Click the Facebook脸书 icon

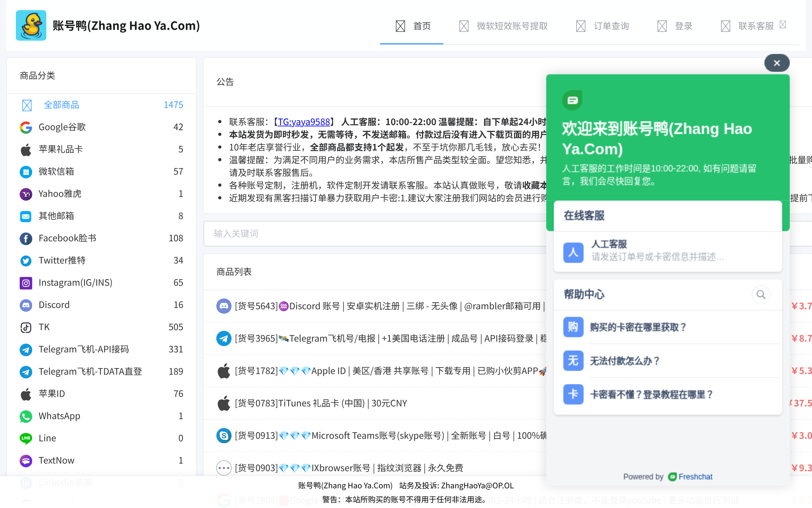pos(26,238)
